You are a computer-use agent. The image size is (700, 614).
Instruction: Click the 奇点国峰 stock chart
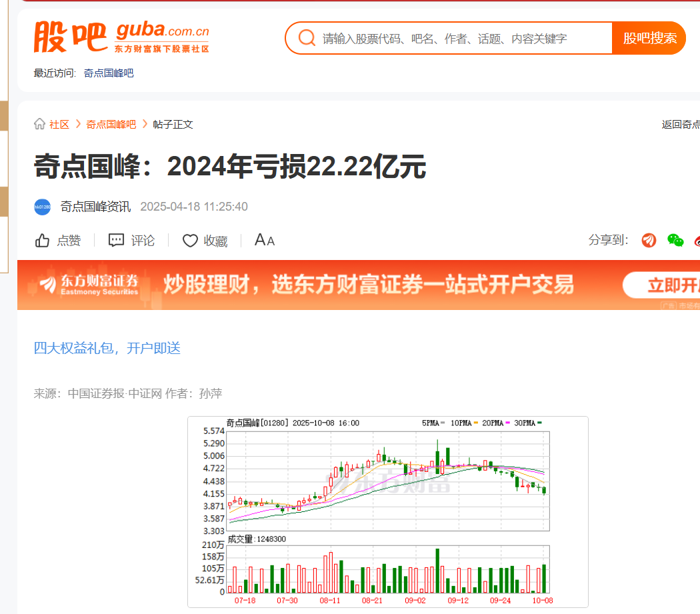click(x=387, y=511)
